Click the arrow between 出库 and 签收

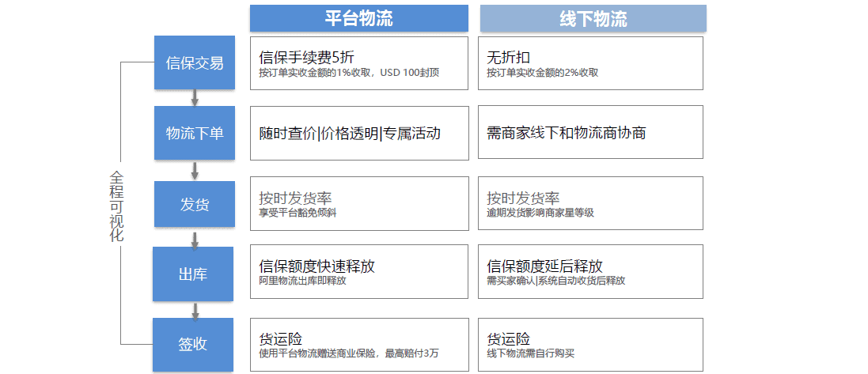(x=195, y=308)
